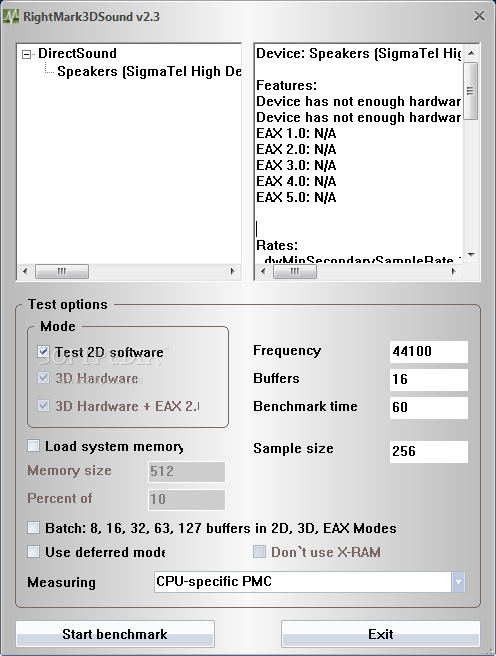Click left arrow of info panel horizontal scrollbar
The width and height of the screenshot is (496, 656).
(x=263, y=272)
